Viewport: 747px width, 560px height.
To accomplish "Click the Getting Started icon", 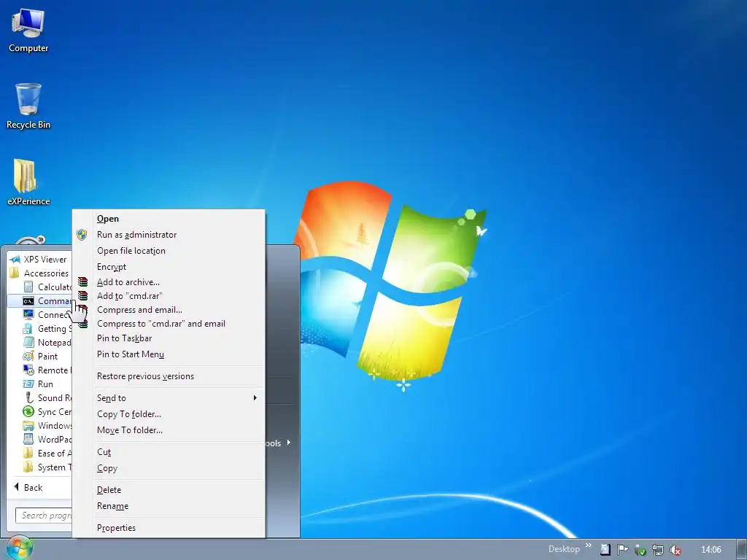I will pos(28,329).
